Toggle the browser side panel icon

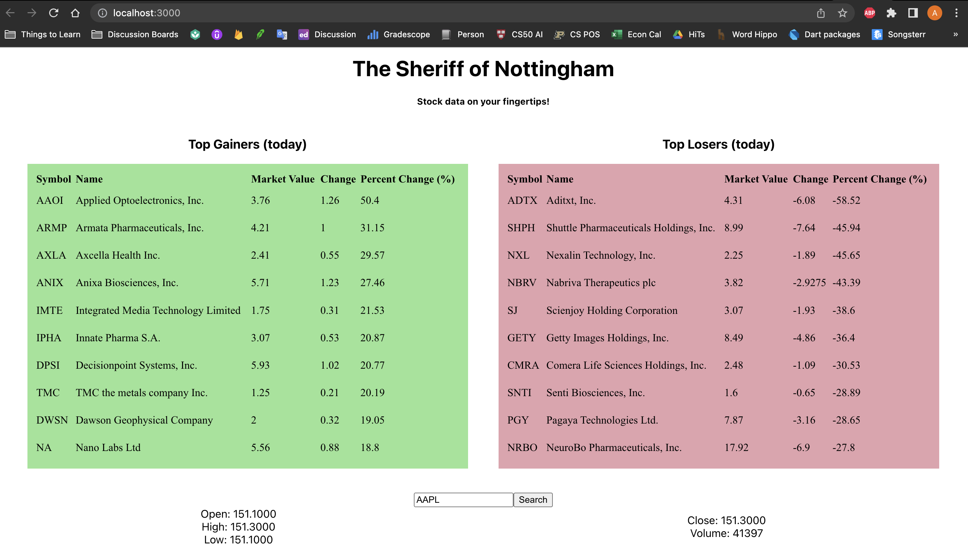pos(913,13)
